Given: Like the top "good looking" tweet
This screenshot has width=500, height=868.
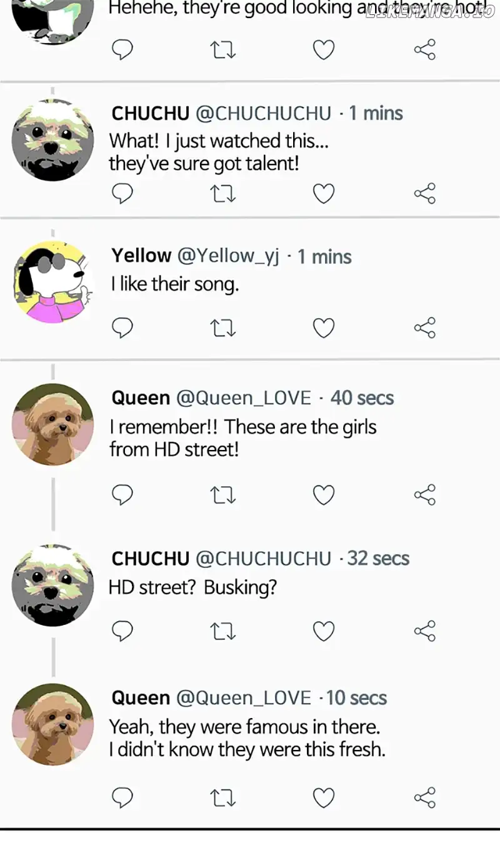Looking at the screenshot, I should (323, 50).
